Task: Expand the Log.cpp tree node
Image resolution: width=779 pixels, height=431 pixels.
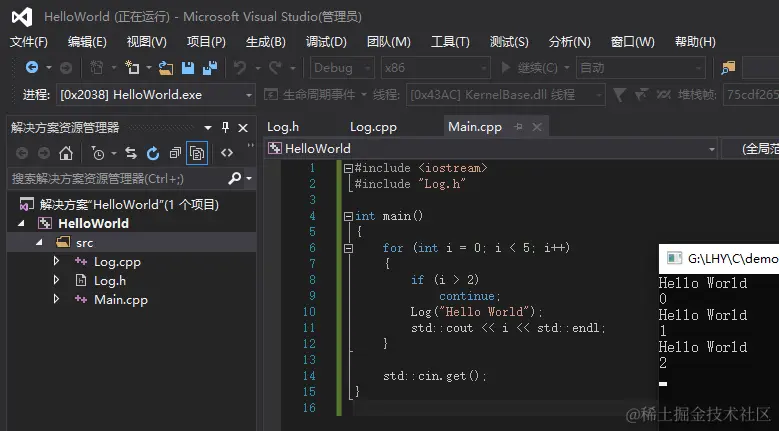Action: pyautogui.click(x=56, y=261)
